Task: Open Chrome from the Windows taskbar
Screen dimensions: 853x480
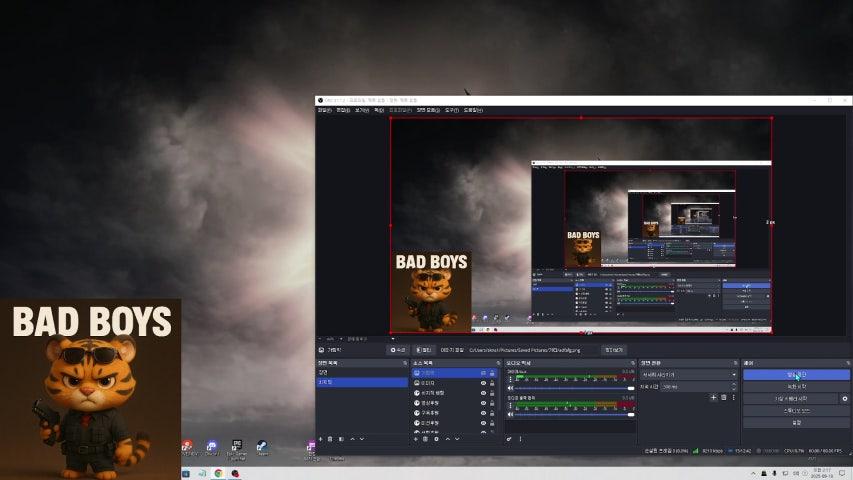Action: [218, 473]
